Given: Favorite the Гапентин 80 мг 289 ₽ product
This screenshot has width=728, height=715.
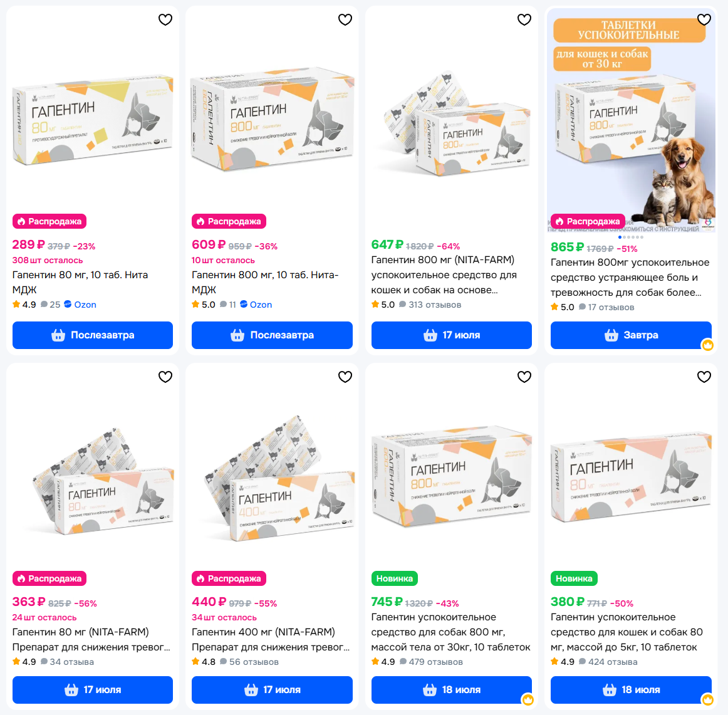Looking at the screenshot, I should (x=165, y=19).
